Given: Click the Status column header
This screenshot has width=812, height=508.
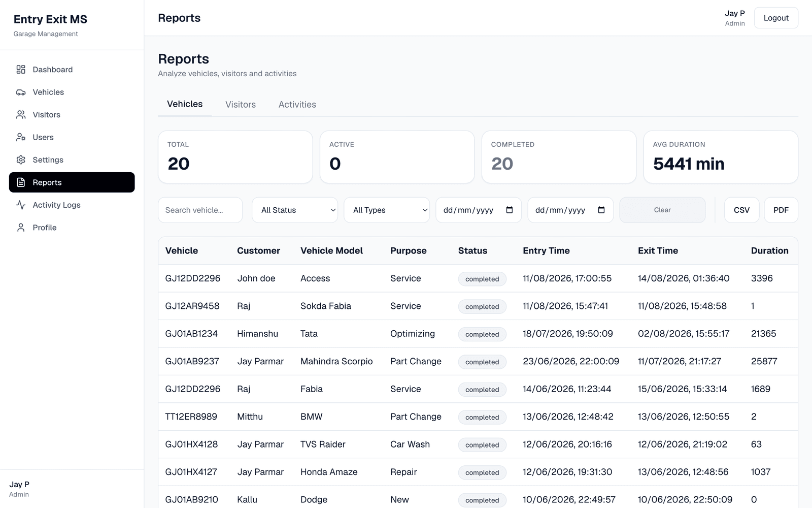Looking at the screenshot, I should click(x=472, y=250).
